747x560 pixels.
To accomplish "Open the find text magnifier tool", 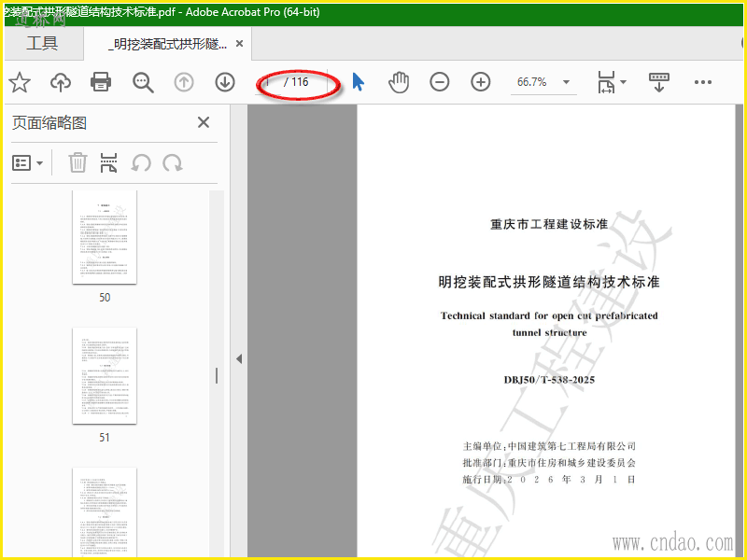I will click(143, 82).
